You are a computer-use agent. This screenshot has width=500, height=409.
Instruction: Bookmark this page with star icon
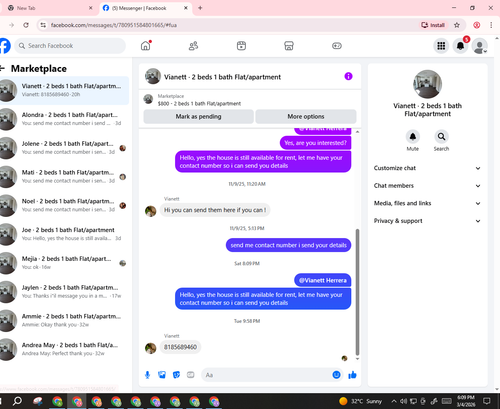(x=457, y=25)
